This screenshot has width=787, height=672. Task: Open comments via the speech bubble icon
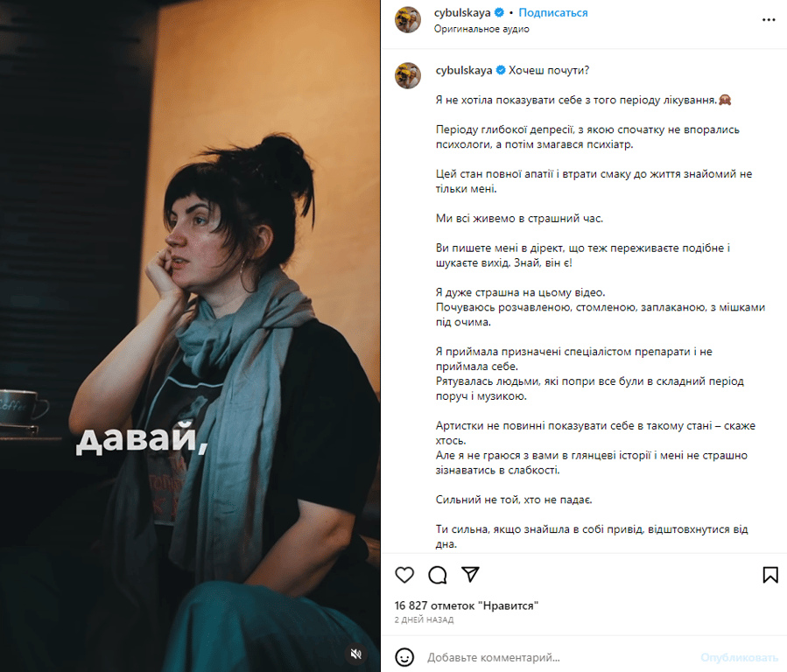click(x=437, y=575)
